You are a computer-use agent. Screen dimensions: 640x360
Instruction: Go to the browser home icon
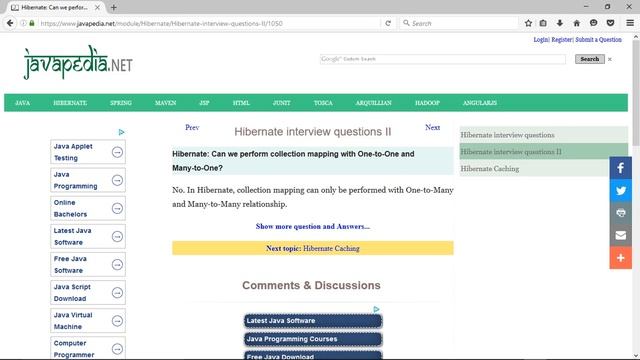pyautogui.click(x=576, y=23)
